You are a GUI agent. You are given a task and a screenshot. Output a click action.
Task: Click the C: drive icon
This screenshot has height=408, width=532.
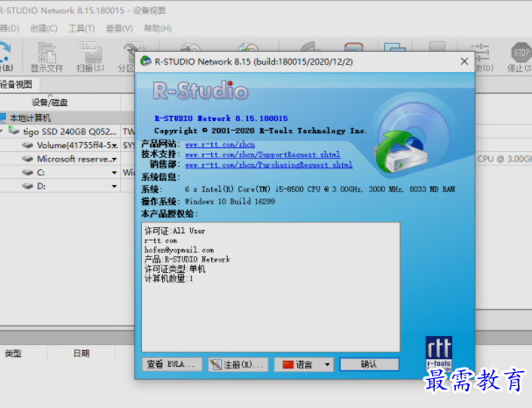(x=27, y=173)
